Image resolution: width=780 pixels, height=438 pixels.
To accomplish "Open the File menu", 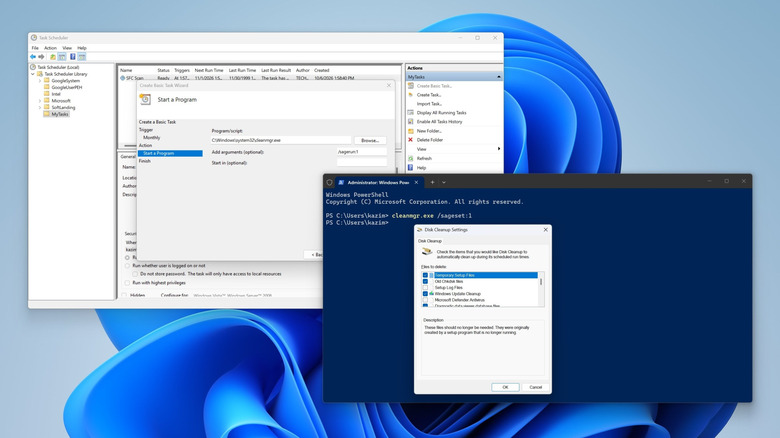I will [x=35, y=48].
